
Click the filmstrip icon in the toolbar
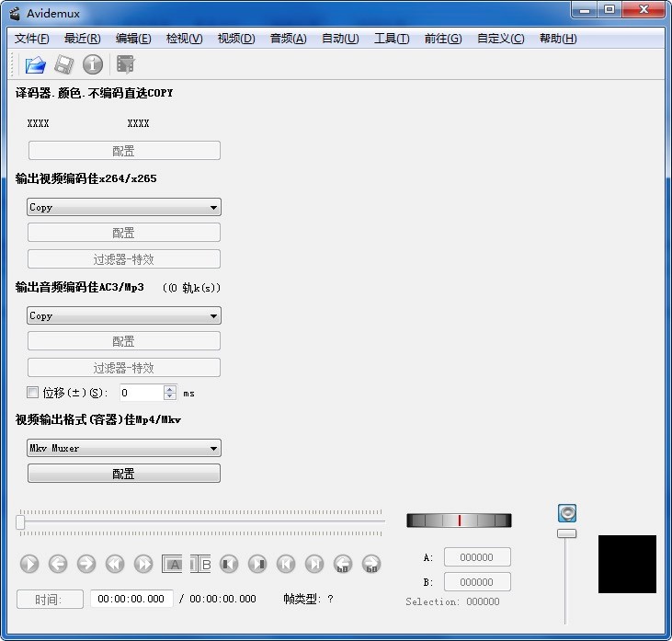pos(126,64)
